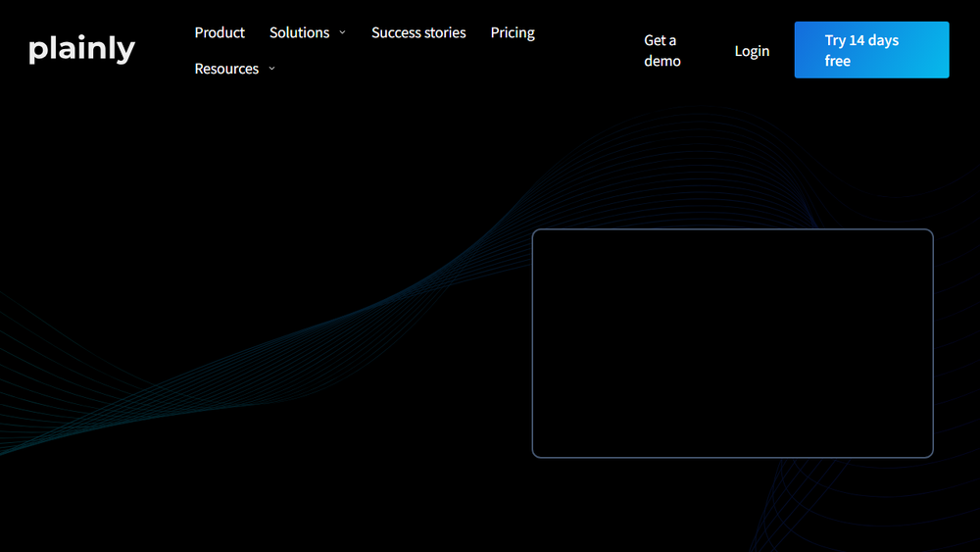Expand the Solutions dropdown chevron
Image resolution: width=980 pixels, height=552 pixels.
[342, 32]
